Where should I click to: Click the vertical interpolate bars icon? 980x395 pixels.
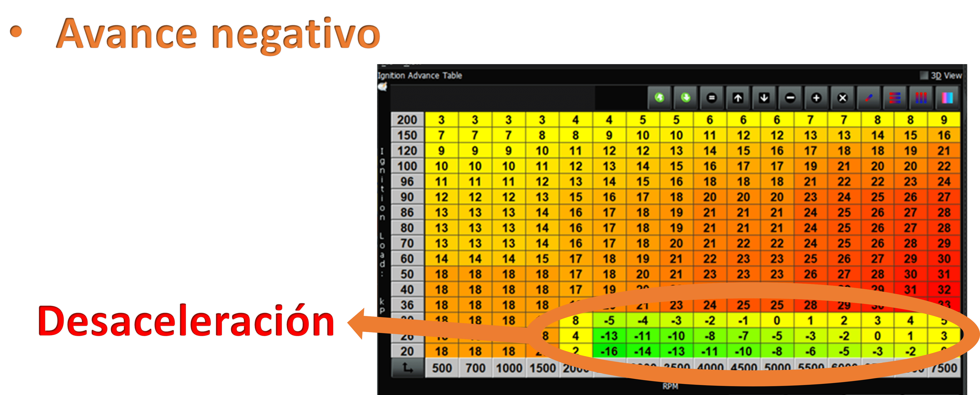coord(921,98)
